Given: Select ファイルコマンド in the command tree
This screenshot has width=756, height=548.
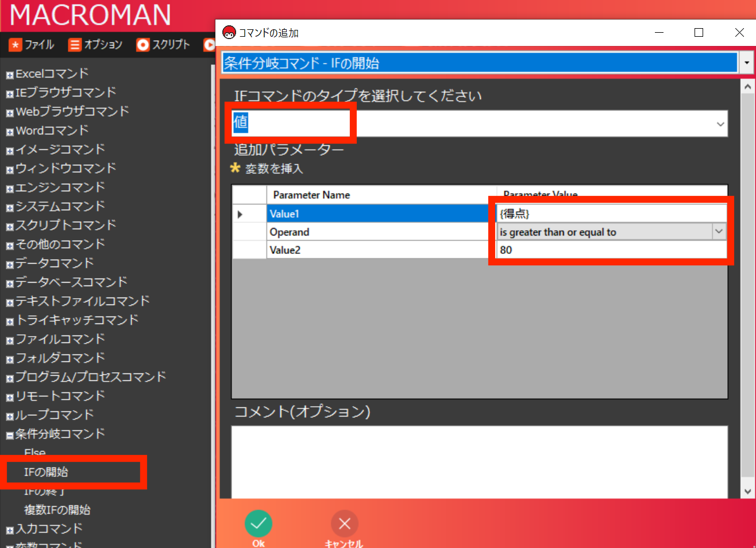Looking at the screenshot, I should (x=60, y=339).
